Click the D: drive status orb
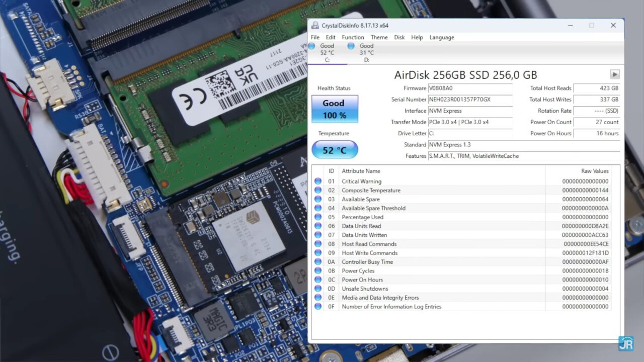Screen dimensions: 644x362 [351, 46]
